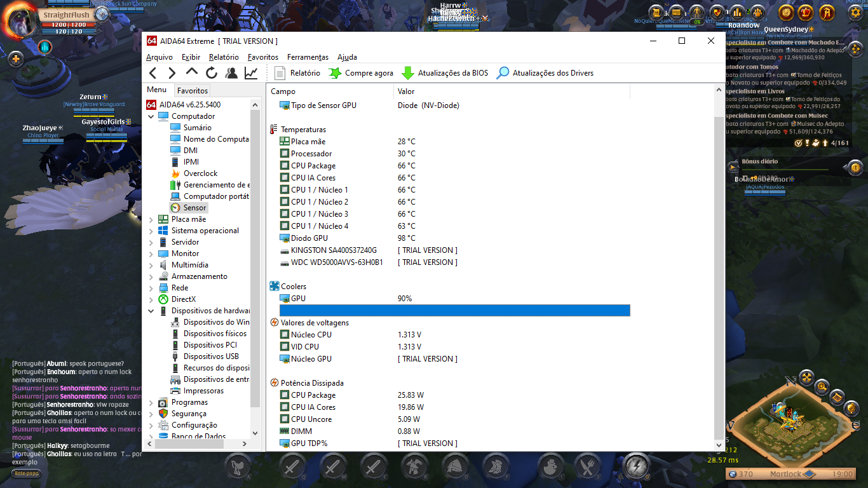Open Relatório in the toolbar
Viewport: 868px width, 488px height.
(x=297, y=73)
